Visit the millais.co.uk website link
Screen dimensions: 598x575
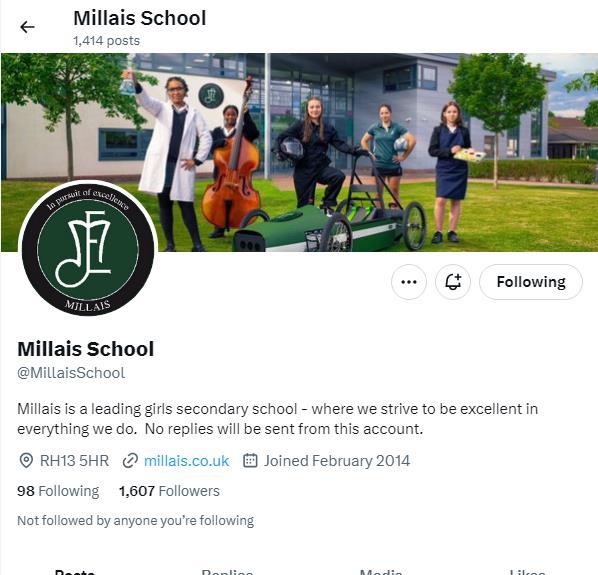(186, 461)
